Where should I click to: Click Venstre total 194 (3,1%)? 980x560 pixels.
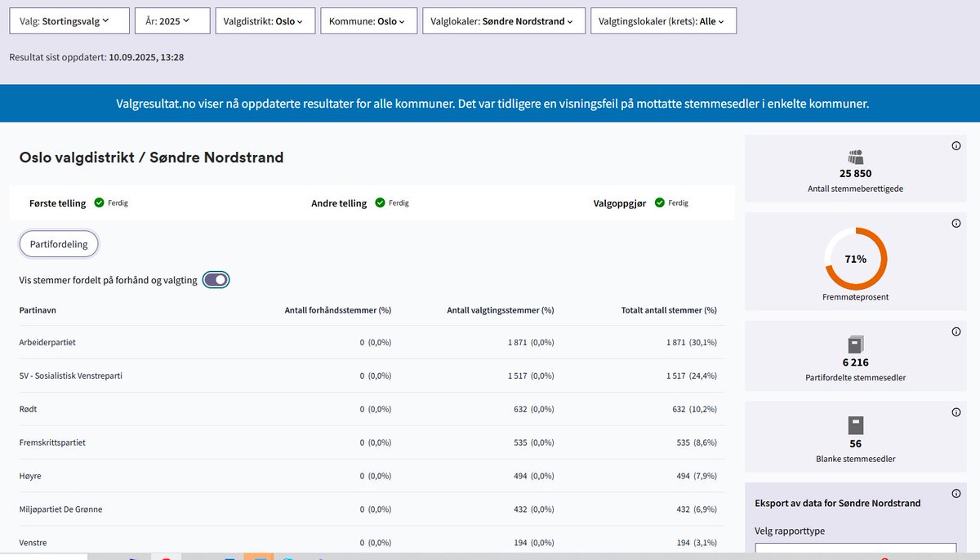tap(697, 543)
